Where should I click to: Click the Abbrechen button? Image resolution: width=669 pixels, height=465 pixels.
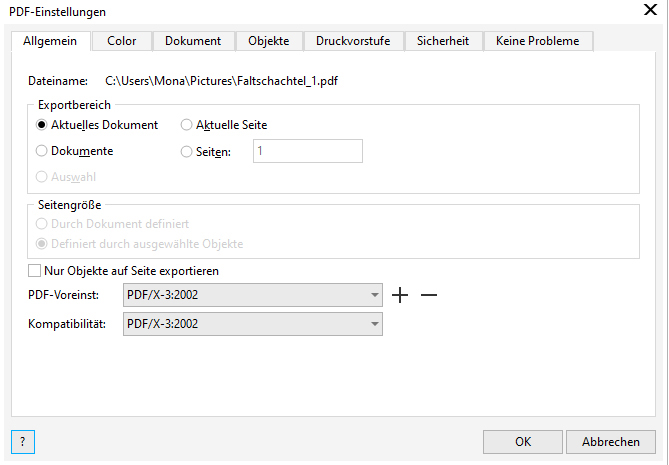(x=611, y=442)
